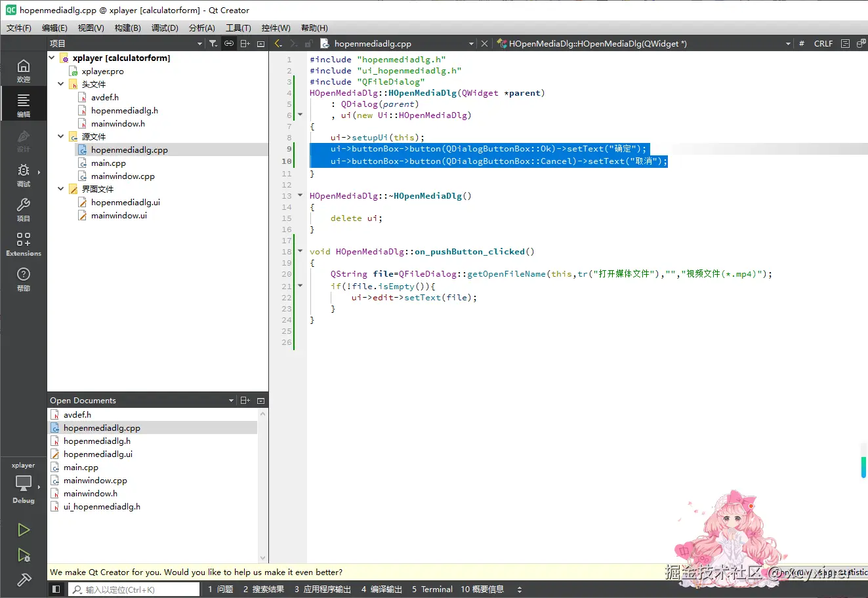This screenshot has width=868, height=598.
Task: Open the Projects (项目) mode wrench icon
Action: coord(23,209)
